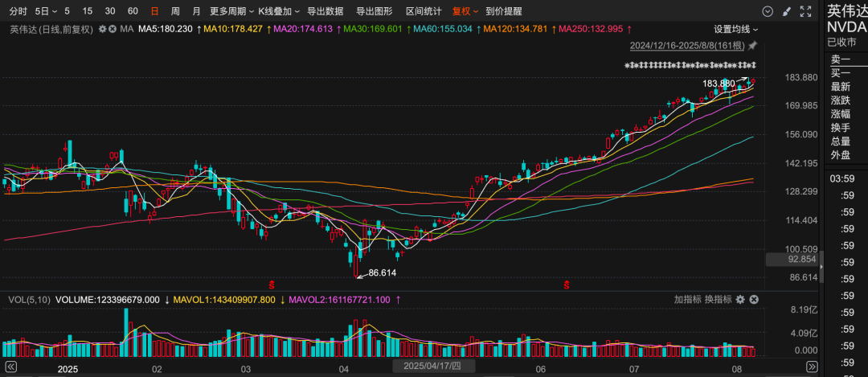This screenshot has width=868, height=377.
Task: Click the 到价提醒 price alert button
Action: pos(503,11)
